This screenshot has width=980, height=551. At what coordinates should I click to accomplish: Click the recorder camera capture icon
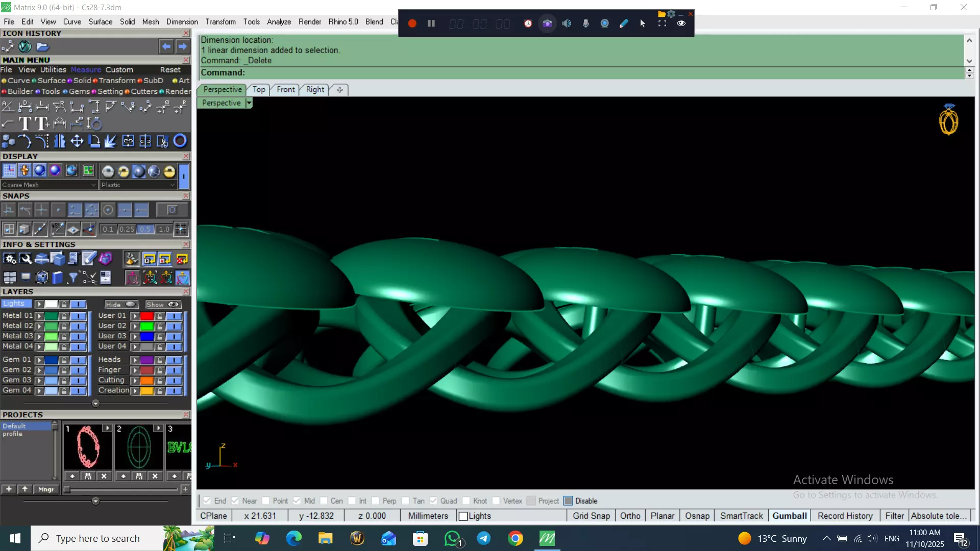pos(547,23)
